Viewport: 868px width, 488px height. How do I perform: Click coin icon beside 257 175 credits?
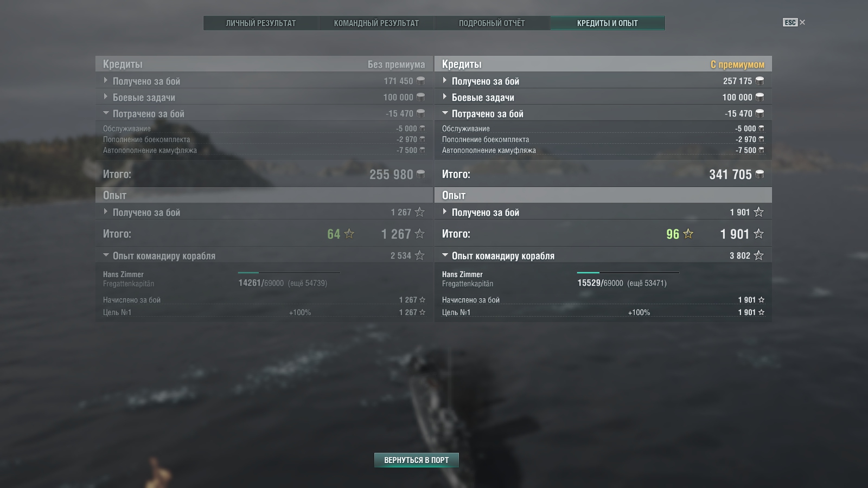click(759, 81)
